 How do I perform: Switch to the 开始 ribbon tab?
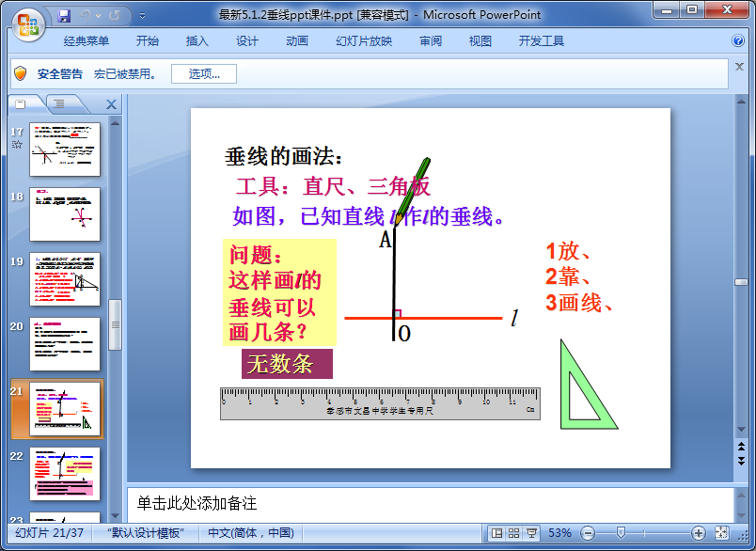148,41
